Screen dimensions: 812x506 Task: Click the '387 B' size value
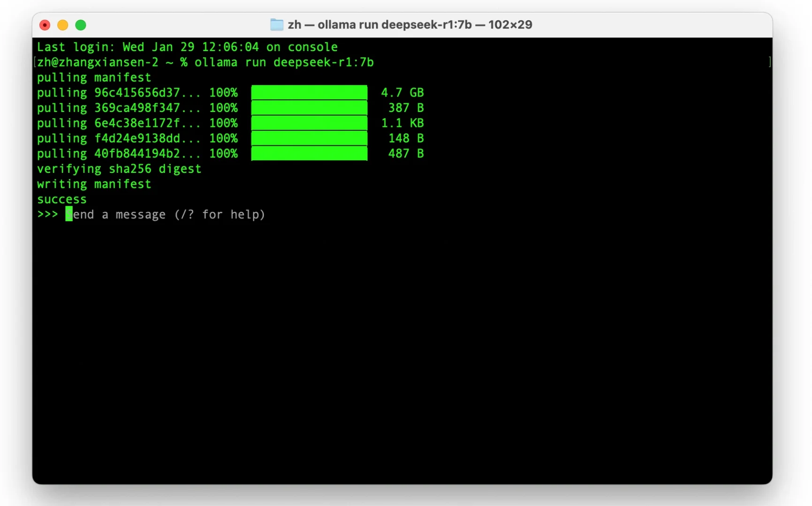click(x=406, y=108)
